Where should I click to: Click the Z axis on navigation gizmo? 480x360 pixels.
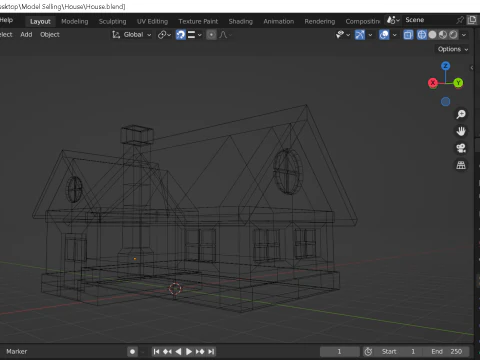click(x=445, y=66)
